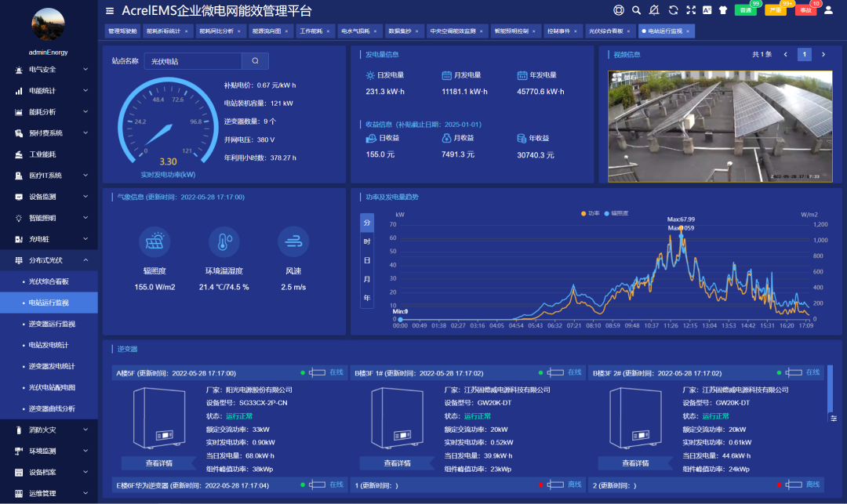This screenshot has width=847, height=504.
Task: Open the fullscreen toggle icon in top bar
Action: pos(691,10)
